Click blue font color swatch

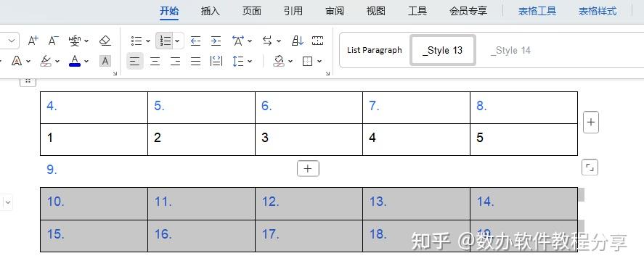coord(75,61)
